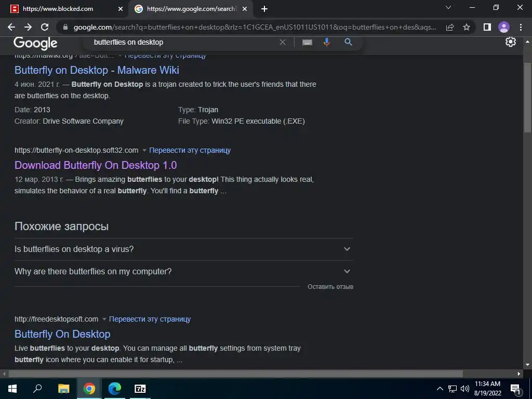
Task: Show hidden system tray icons
Action: coord(440,389)
